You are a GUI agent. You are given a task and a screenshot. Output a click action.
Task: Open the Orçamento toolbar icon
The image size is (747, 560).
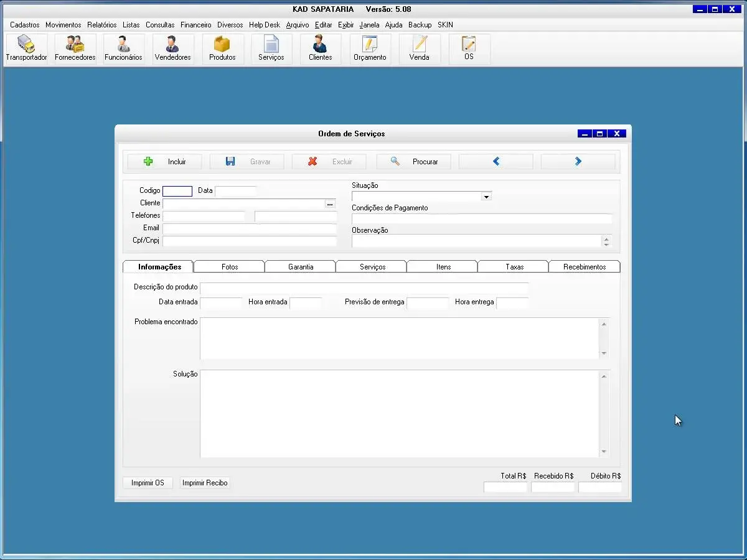pos(370,49)
